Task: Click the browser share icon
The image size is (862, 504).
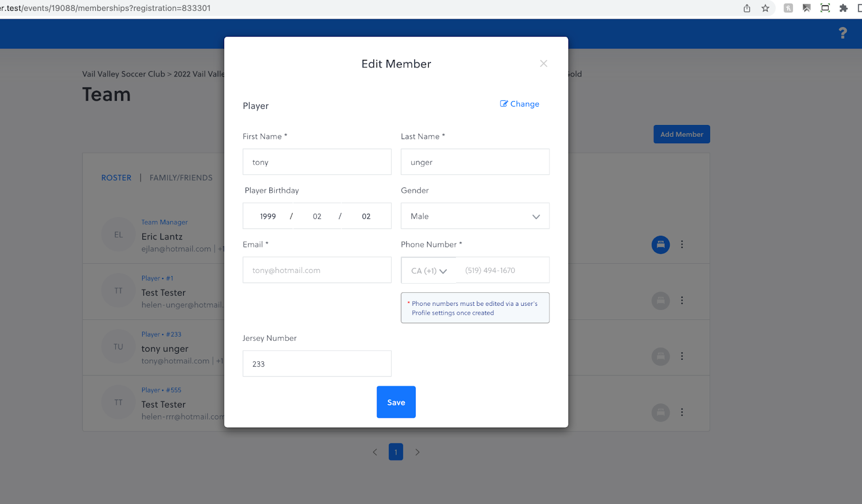Action: (x=747, y=8)
